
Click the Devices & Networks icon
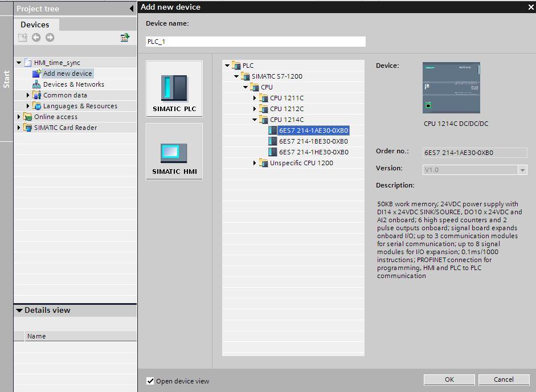pos(36,84)
